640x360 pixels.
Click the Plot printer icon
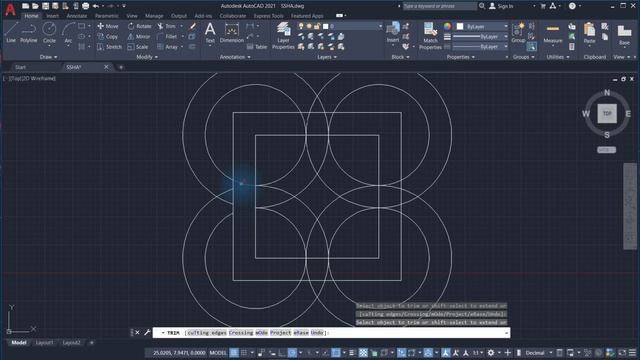pyautogui.click(x=85, y=6)
